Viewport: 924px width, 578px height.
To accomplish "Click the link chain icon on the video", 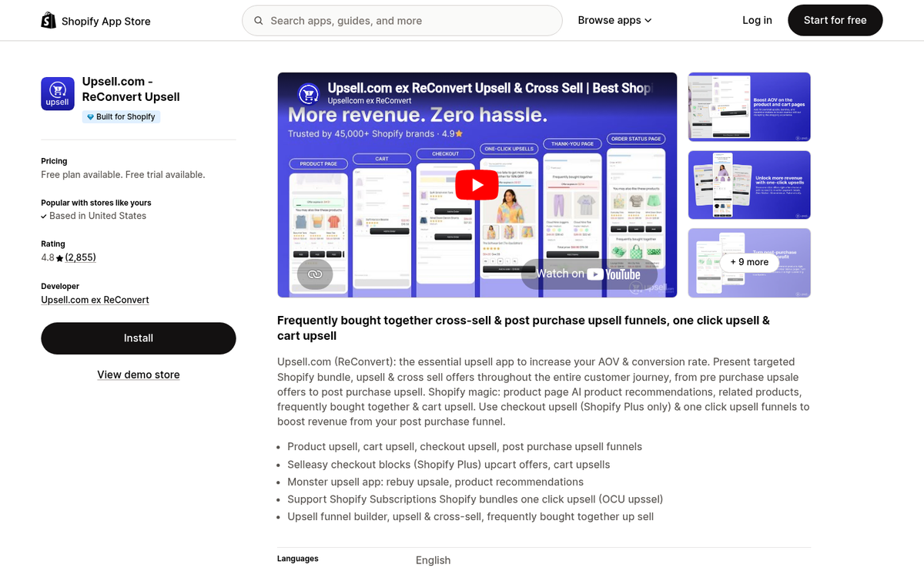I will coord(314,273).
